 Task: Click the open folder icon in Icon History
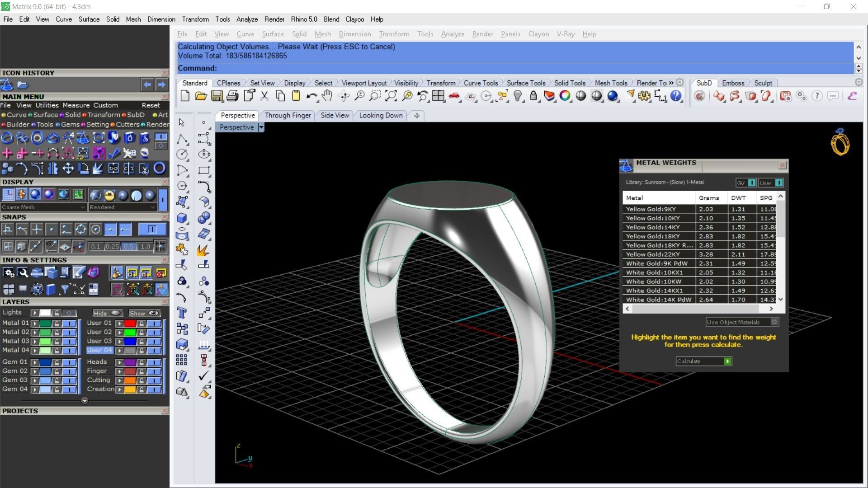pyautogui.click(x=23, y=84)
